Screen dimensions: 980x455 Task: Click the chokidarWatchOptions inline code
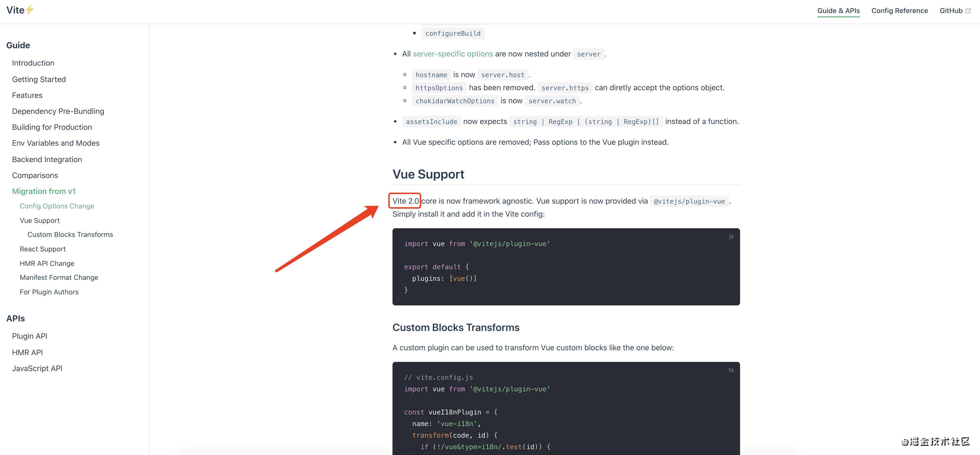coord(455,101)
